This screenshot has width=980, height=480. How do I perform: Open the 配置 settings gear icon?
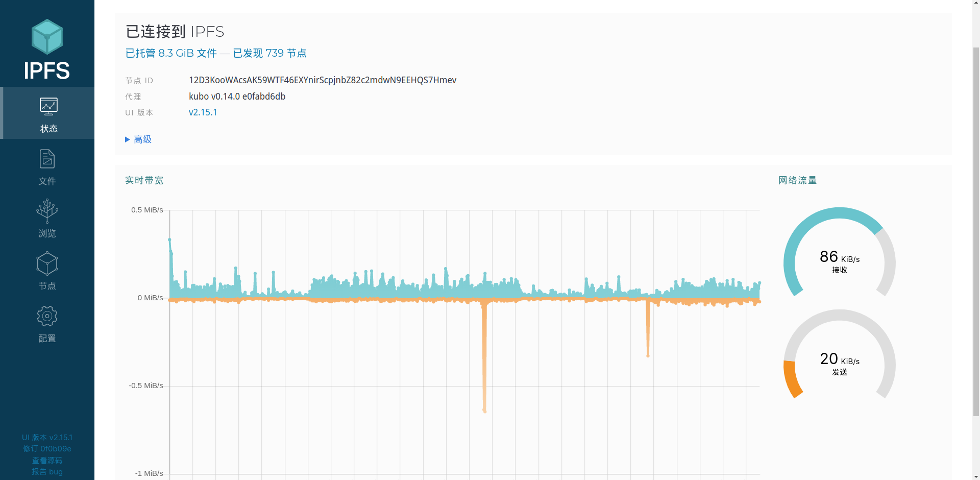pos(47,316)
